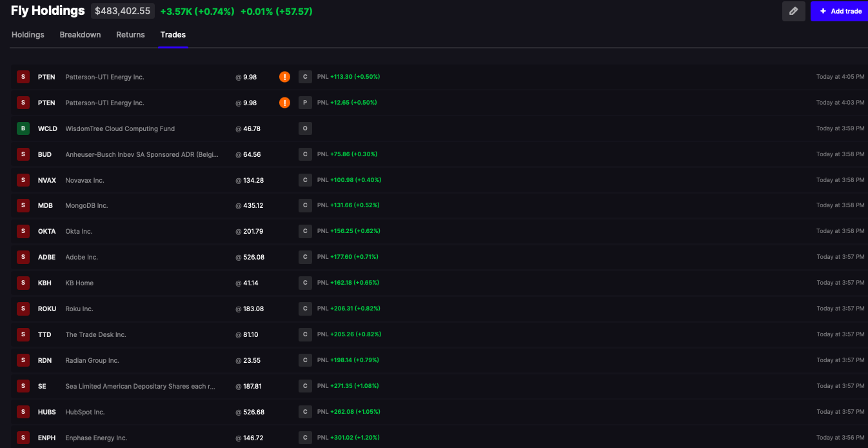Switch to the Breakdown tab

pyautogui.click(x=80, y=35)
